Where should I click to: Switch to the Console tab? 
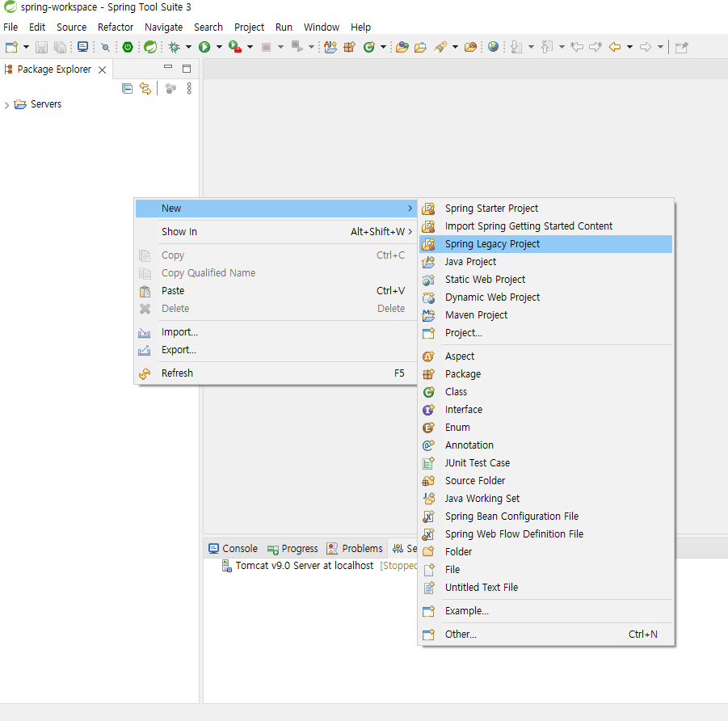point(233,549)
